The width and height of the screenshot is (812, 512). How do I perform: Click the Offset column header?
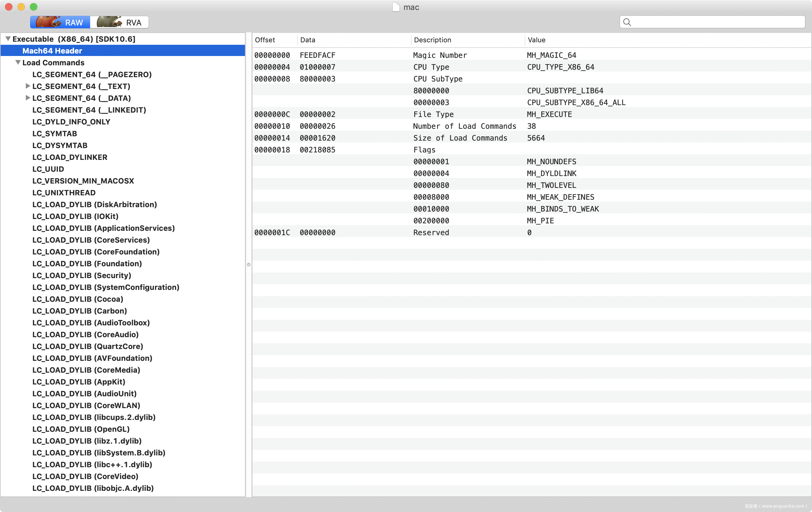click(x=265, y=40)
